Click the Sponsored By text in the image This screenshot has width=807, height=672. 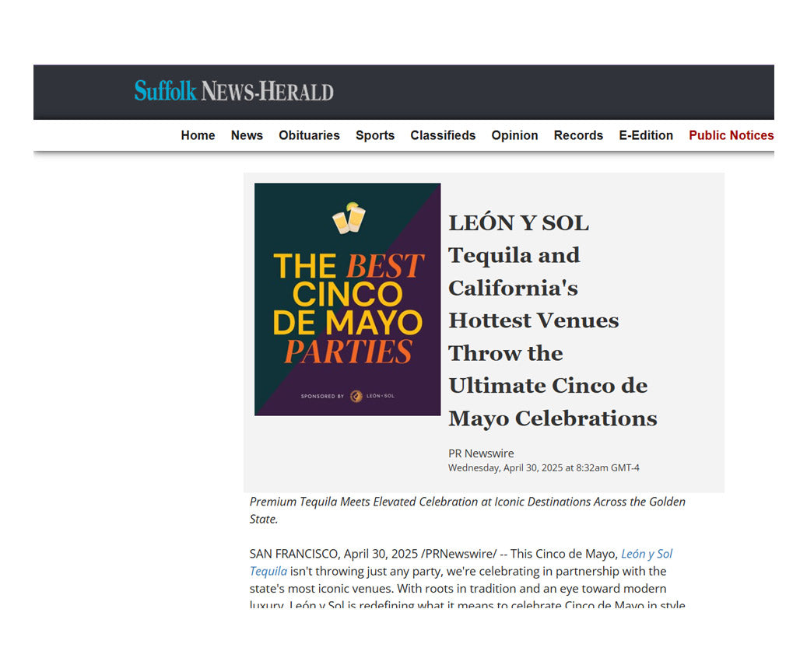pos(322,397)
